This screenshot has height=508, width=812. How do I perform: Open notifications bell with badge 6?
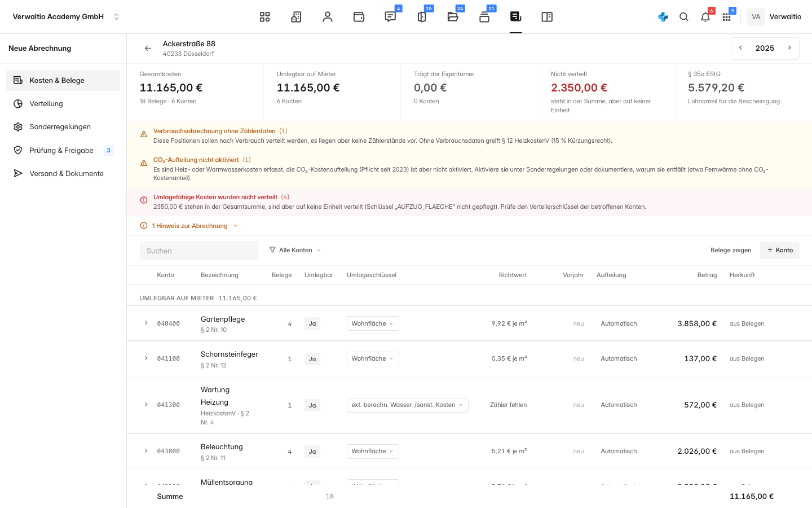pos(705,17)
